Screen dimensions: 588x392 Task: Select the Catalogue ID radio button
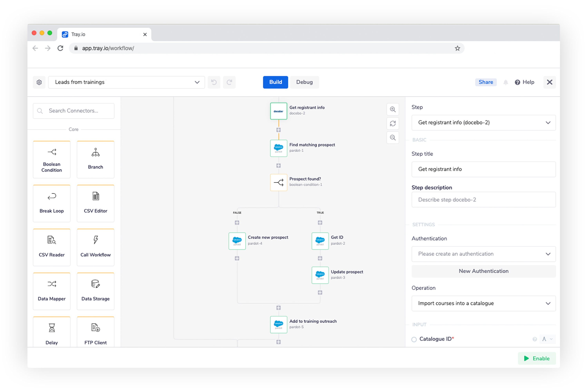point(414,339)
